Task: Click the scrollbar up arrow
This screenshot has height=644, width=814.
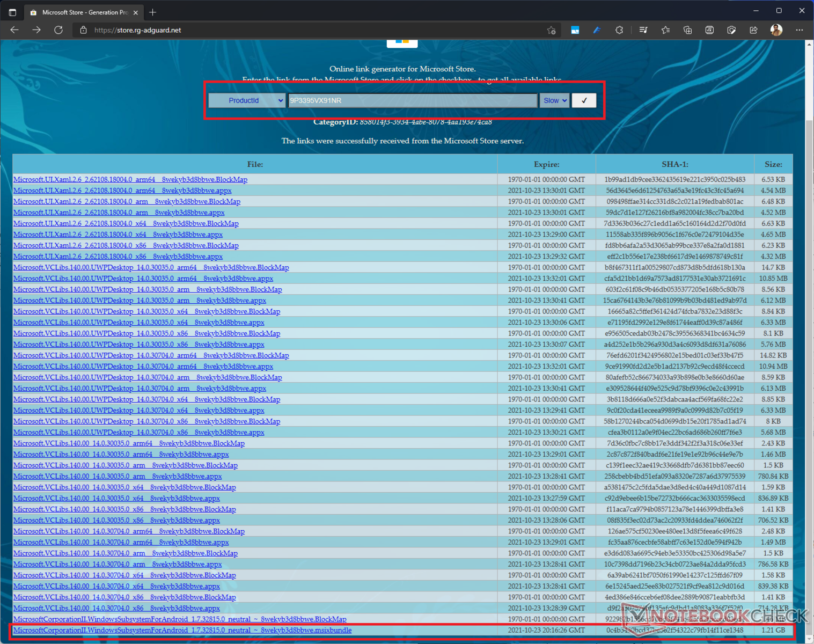Action: click(x=809, y=45)
